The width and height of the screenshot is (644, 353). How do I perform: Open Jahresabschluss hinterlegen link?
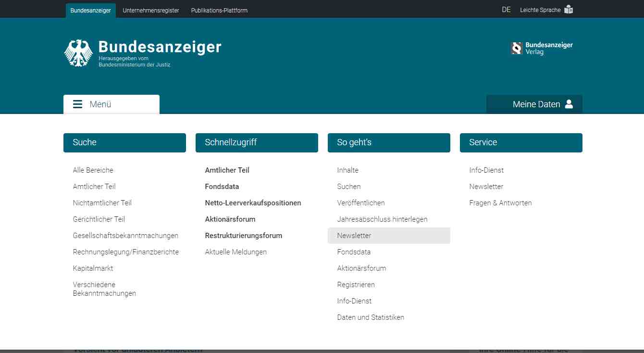(x=383, y=219)
